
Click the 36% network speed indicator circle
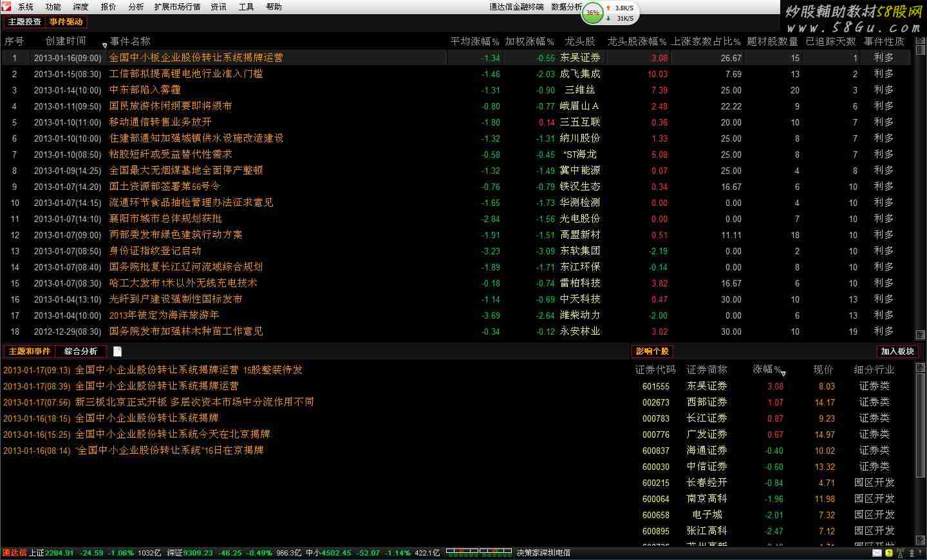592,12
